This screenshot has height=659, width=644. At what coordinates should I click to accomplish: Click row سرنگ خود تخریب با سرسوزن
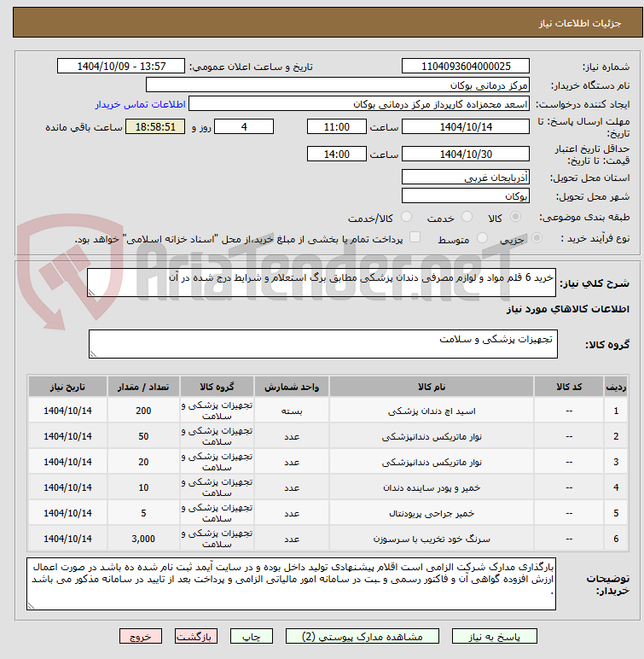pyautogui.click(x=328, y=539)
